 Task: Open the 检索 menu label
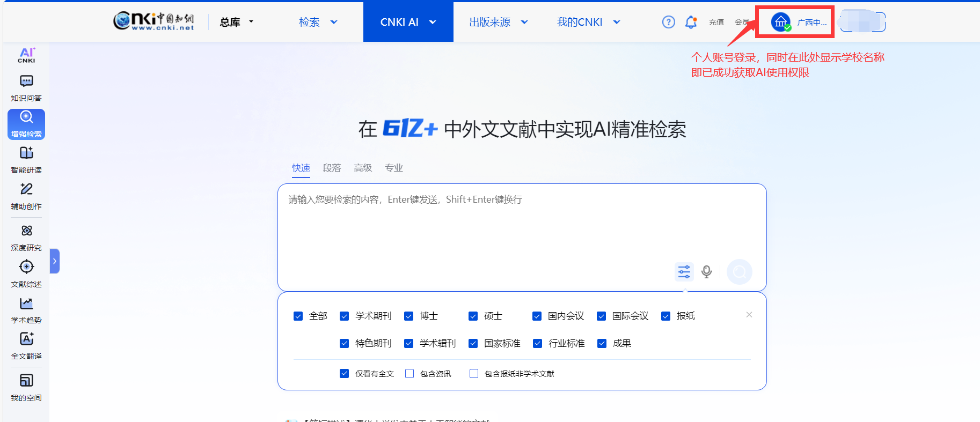pyautogui.click(x=309, y=22)
